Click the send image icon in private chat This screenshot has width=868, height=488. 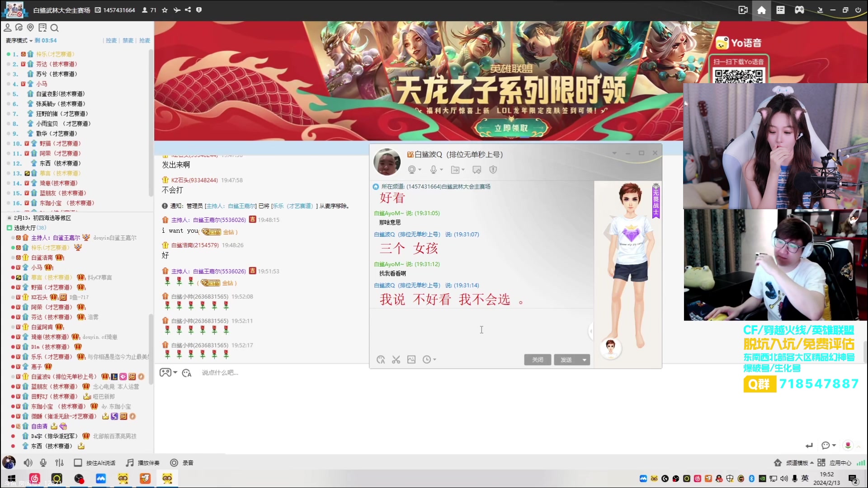[411, 360]
